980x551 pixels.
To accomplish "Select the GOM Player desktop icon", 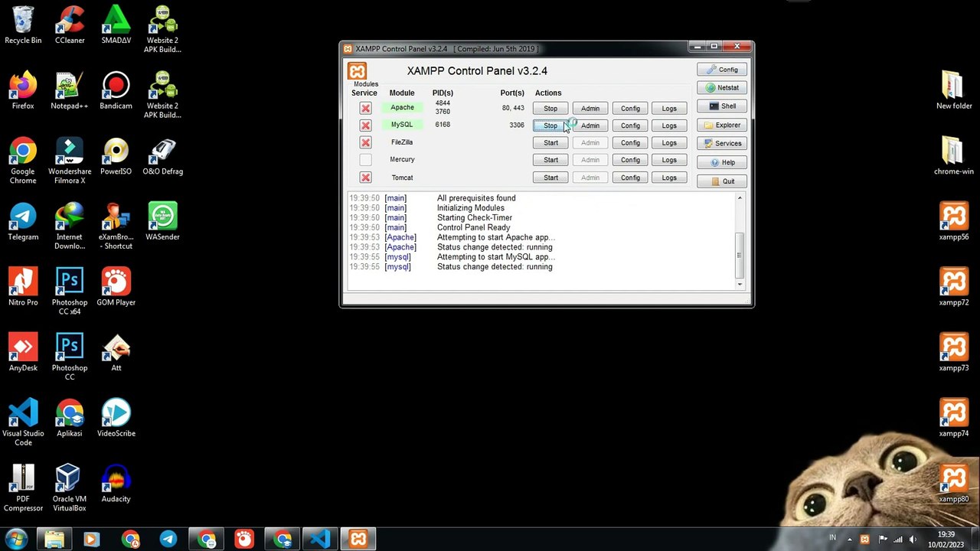I will pos(116,288).
